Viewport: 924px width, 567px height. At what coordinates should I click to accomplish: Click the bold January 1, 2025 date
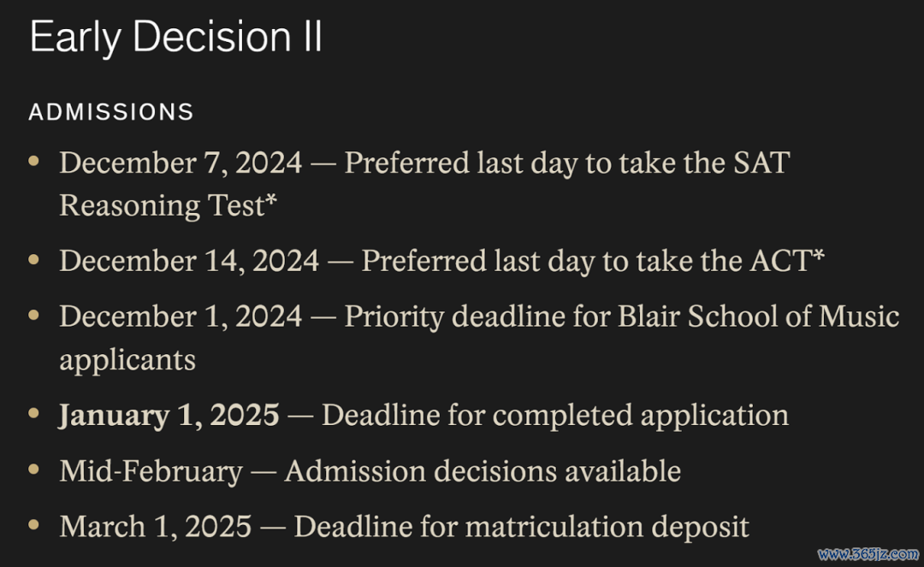[x=169, y=415]
